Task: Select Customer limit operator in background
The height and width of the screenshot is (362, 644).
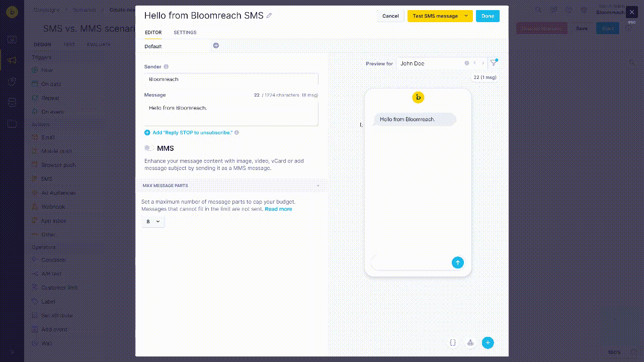Action: pyautogui.click(x=54, y=288)
